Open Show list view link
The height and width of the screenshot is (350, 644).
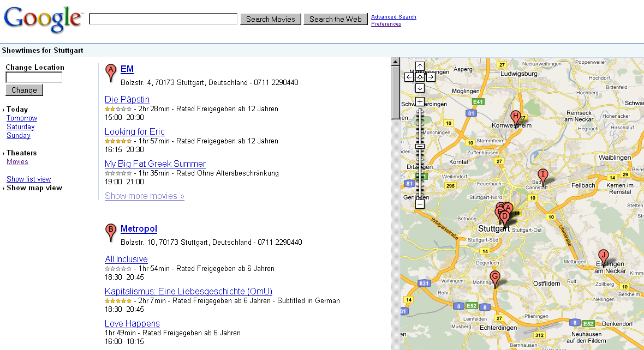coord(28,179)
